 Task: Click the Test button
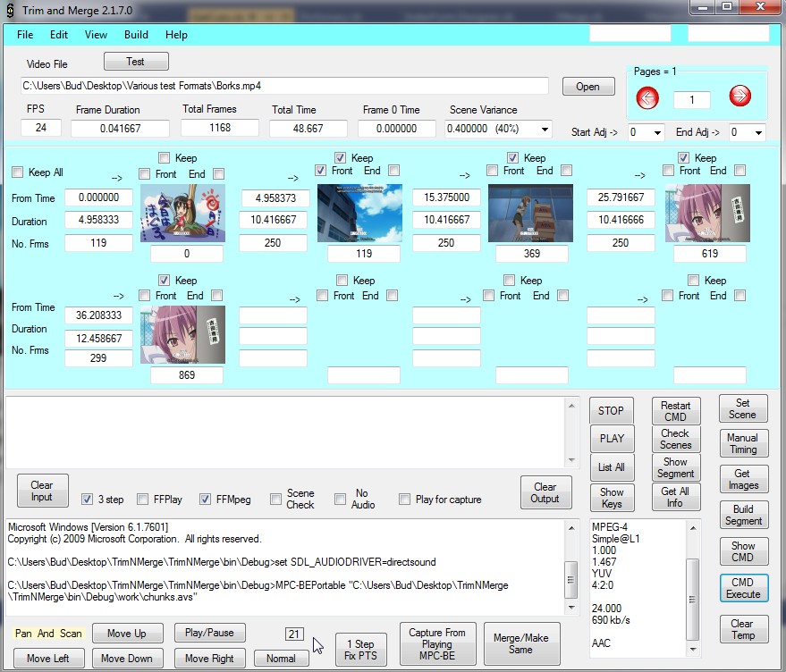coord(136,62)
